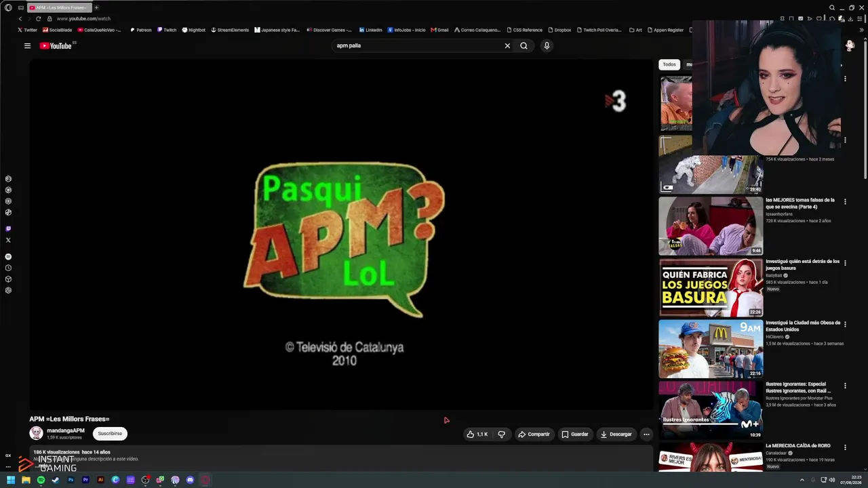The width and height of the screenshot is (868, 488).
Task: Click the video player showing Pasqui APM
Action: click(341, 235)
